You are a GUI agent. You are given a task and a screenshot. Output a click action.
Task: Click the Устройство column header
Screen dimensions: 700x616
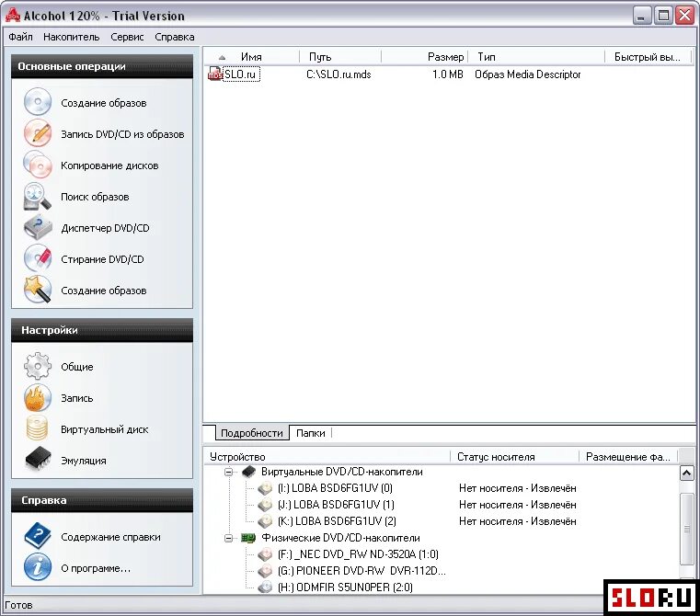point(327,457)
